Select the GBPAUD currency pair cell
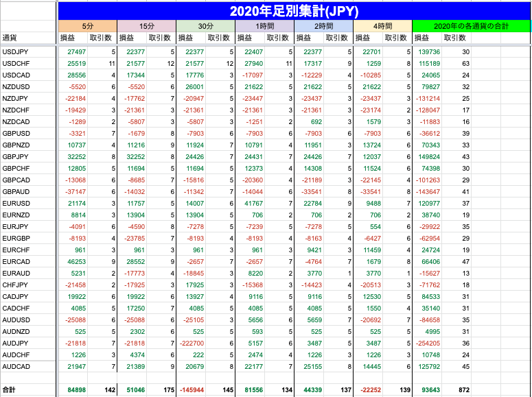The width and height of the screenshot is (532, 397). tap(16, 193)
